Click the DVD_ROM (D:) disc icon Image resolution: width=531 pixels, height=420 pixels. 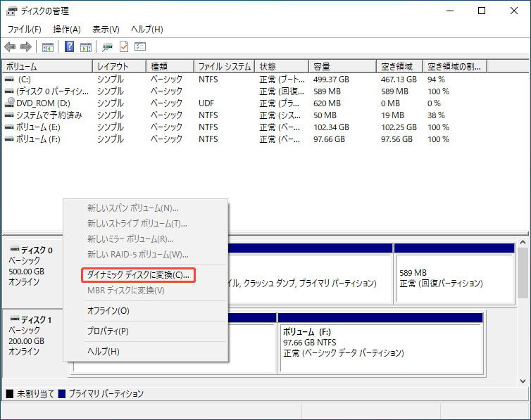[x=10, y=103]
